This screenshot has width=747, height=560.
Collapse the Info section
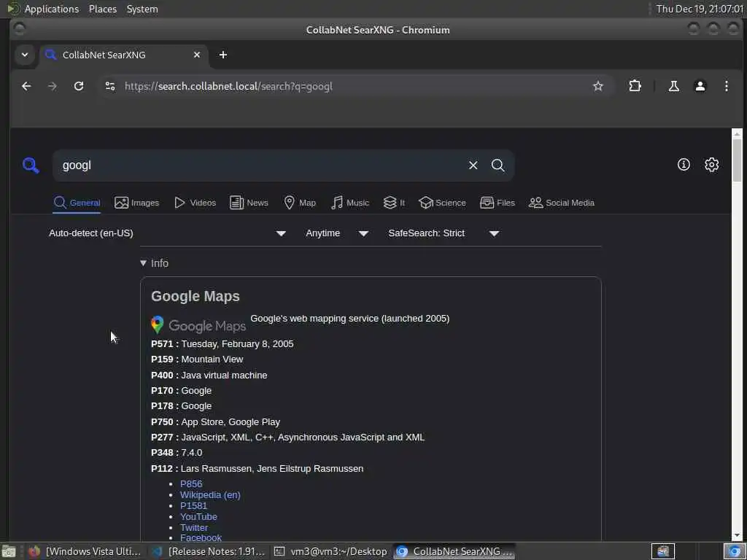tap(155, 262)
